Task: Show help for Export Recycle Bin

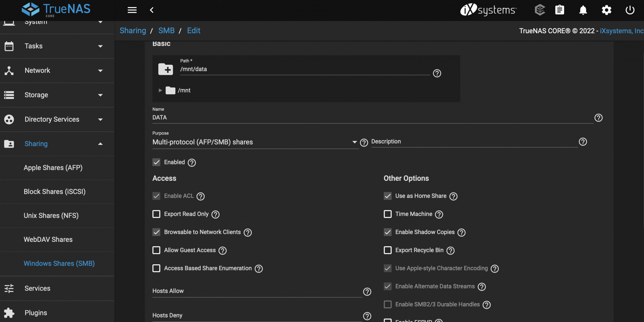Action: [450, 251]
